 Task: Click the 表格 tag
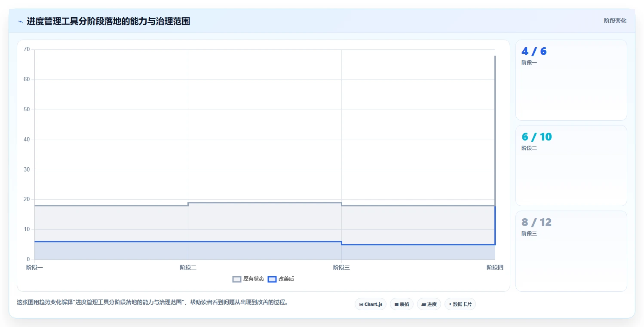(402, 304)
